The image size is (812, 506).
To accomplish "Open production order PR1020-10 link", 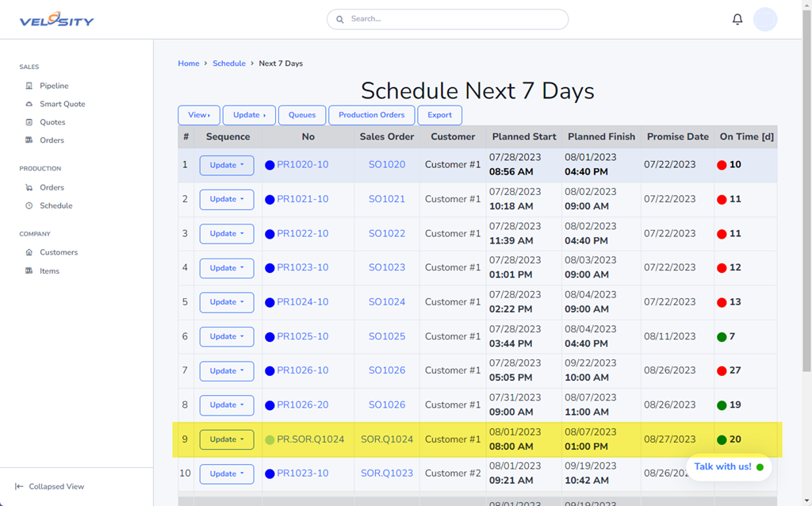I will 302,165.
